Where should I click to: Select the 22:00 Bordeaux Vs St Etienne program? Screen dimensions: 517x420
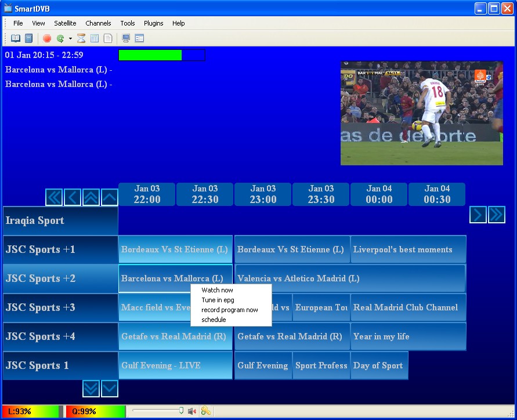(x=175, y=249)
